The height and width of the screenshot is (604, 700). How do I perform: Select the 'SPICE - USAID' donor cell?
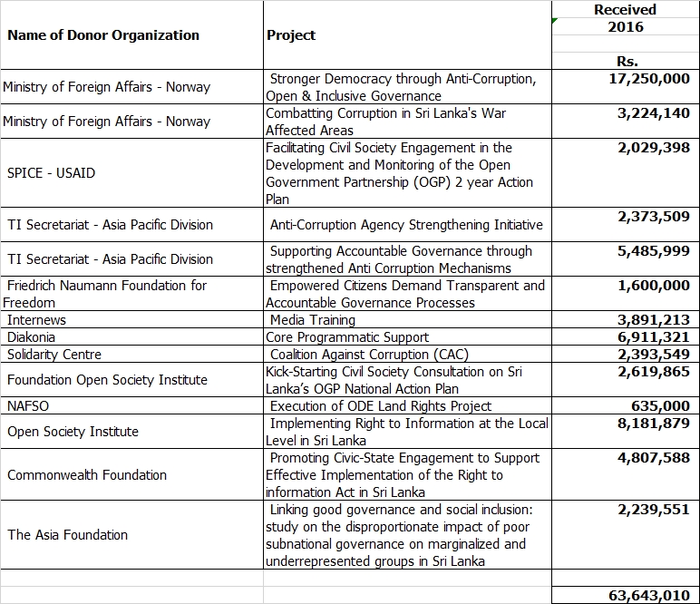(x=131, y=172)
